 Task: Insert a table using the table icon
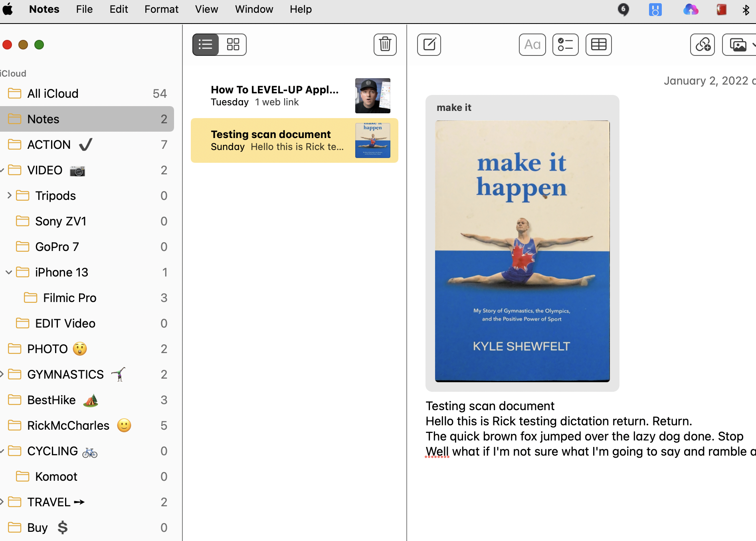598,44
